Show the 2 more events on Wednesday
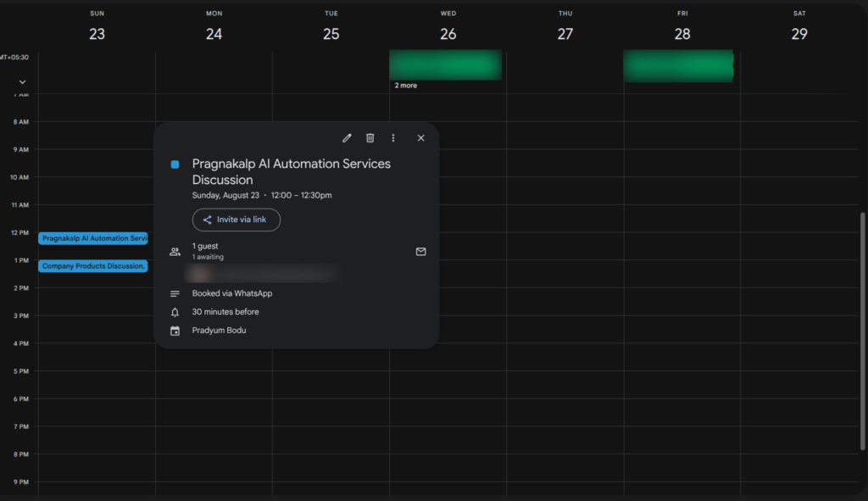The height and width of the screenshot is (501, 868). (x=406, y=86)
